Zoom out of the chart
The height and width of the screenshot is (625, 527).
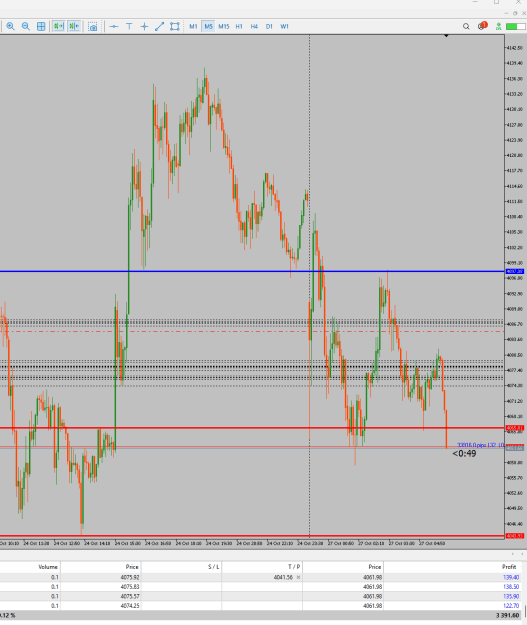coord(26,27)
